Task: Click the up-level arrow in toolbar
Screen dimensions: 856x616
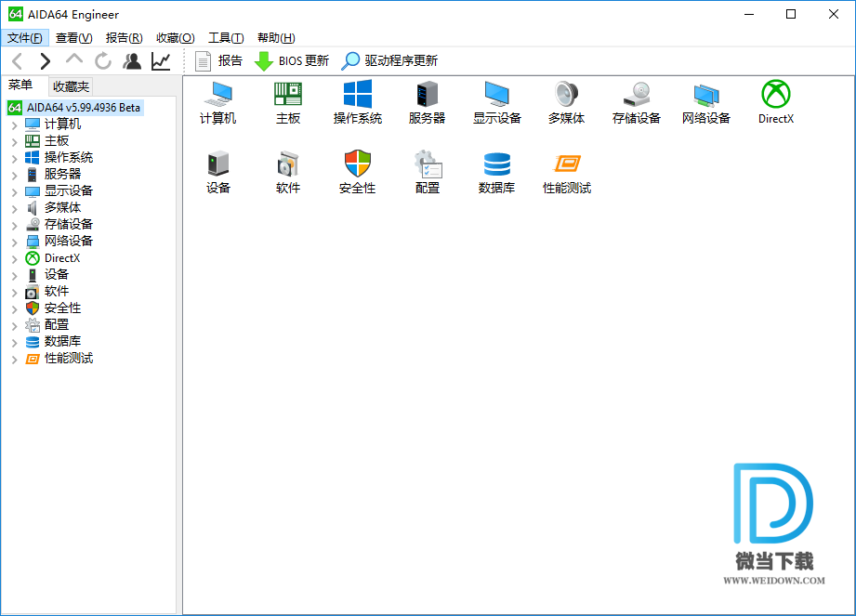Action: point(73,60)
